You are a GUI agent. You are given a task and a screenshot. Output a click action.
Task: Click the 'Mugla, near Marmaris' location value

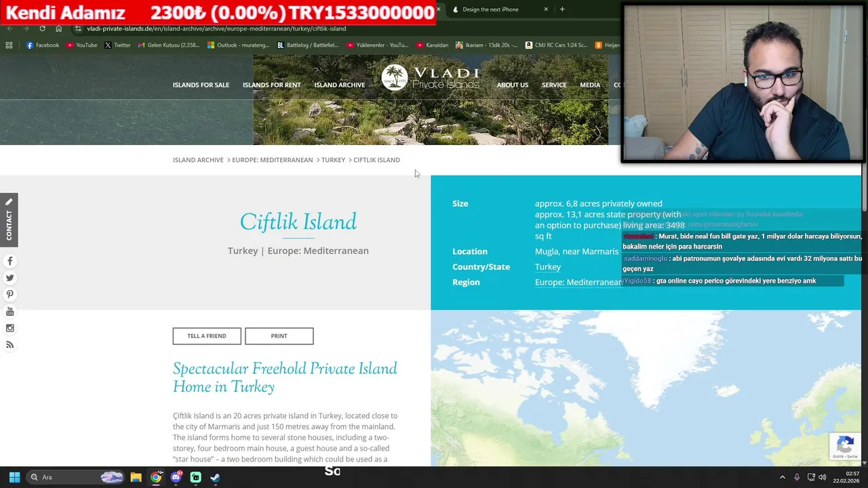[576, 251]
